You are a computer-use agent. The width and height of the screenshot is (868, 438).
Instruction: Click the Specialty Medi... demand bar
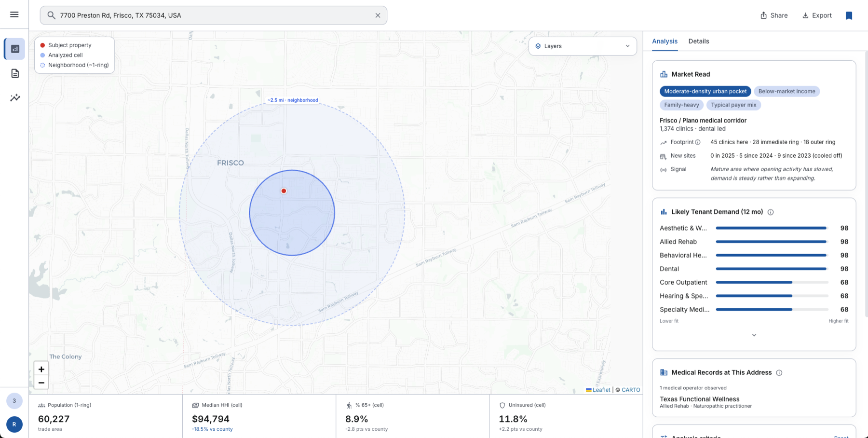coord(772,309)
